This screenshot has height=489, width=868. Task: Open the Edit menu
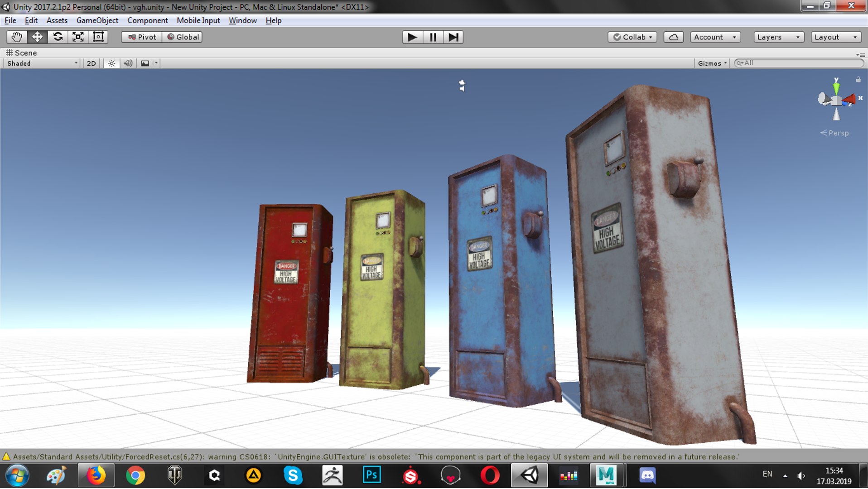point(31,20)
